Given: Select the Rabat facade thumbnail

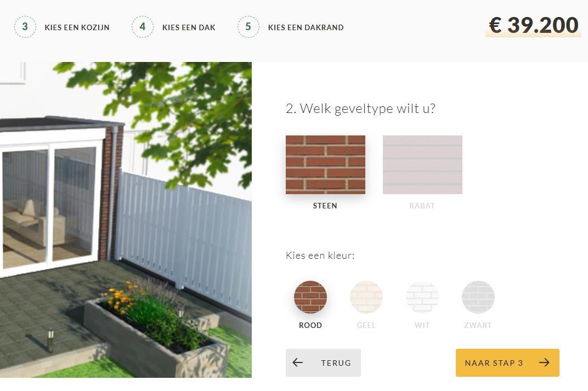Looking at the screenshot, I should 422,165.
